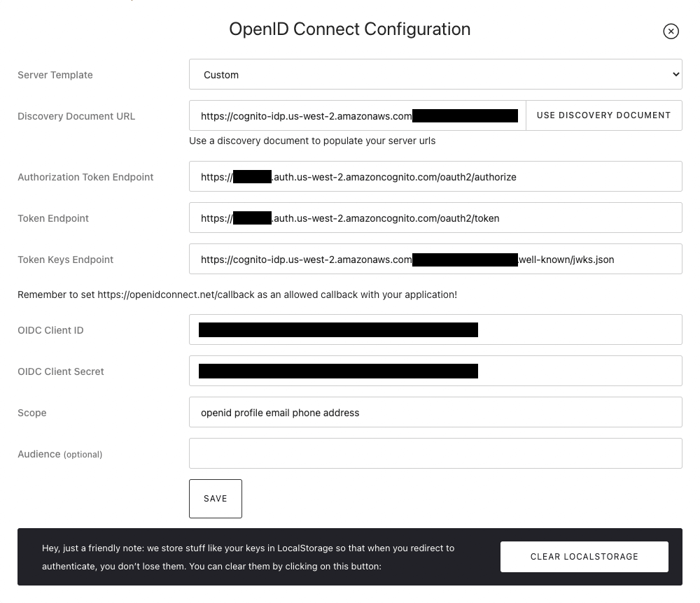Screen dimensions: 700x603
Task: Click the Token Keys Endpoint label
Action: pos(66,260)
